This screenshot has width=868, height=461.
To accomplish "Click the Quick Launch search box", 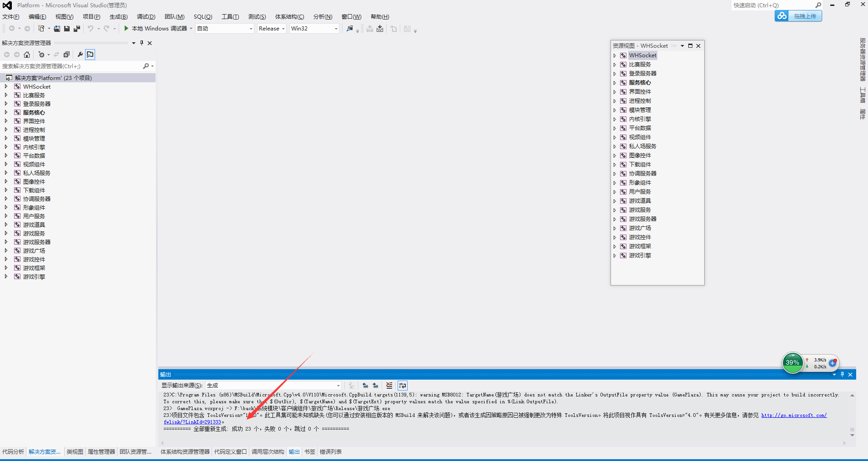I will (x=773, y=5).
